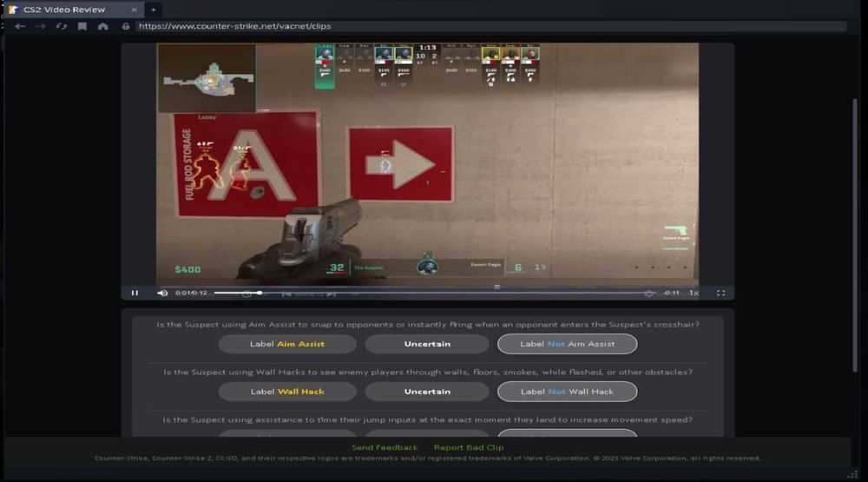Open the Send Feedback link
This screenshot has height=482, width=868.
tap(385, 447)
